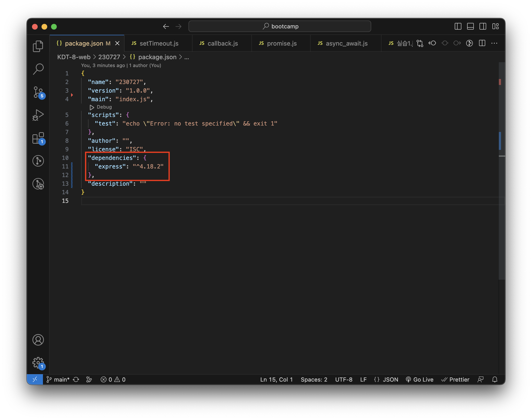This screenshot has width=532, height=420.
Task: Click the GitLens authorship code lens text
Action: pos(121,65)
